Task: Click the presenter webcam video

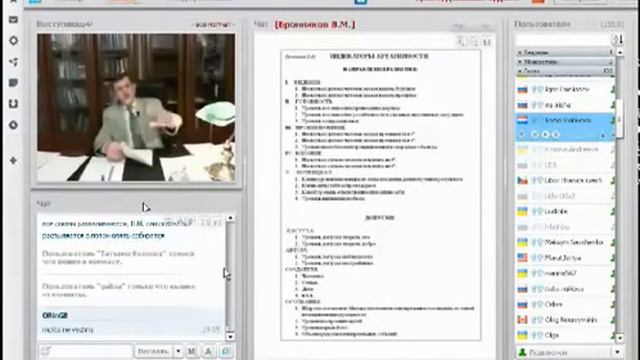Action: coord(136,107)
